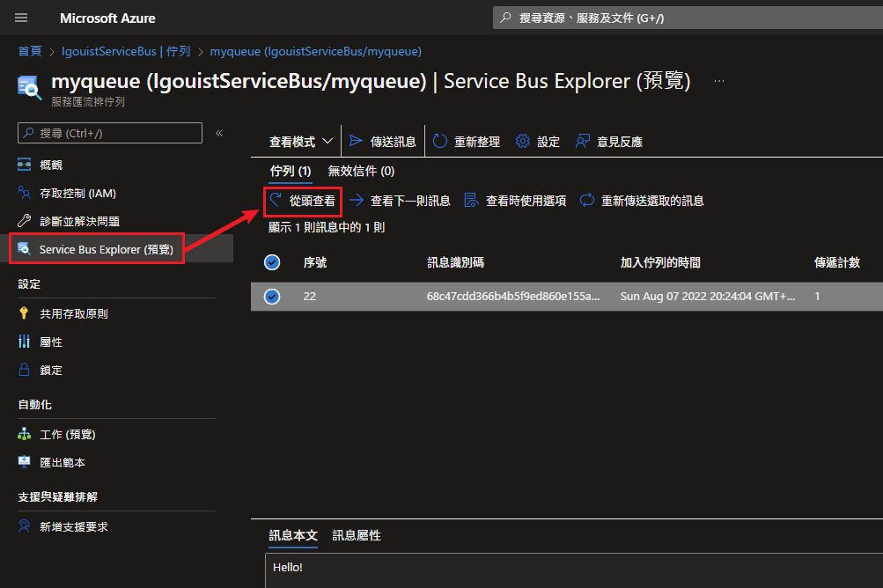
Task: Click sequence number 22 in the row
Action: pyautogui.click(x=310, y=297)
